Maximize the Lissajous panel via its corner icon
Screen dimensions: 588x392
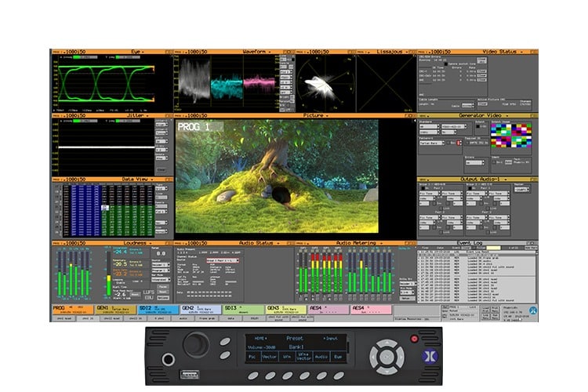[x=413, y=52]
